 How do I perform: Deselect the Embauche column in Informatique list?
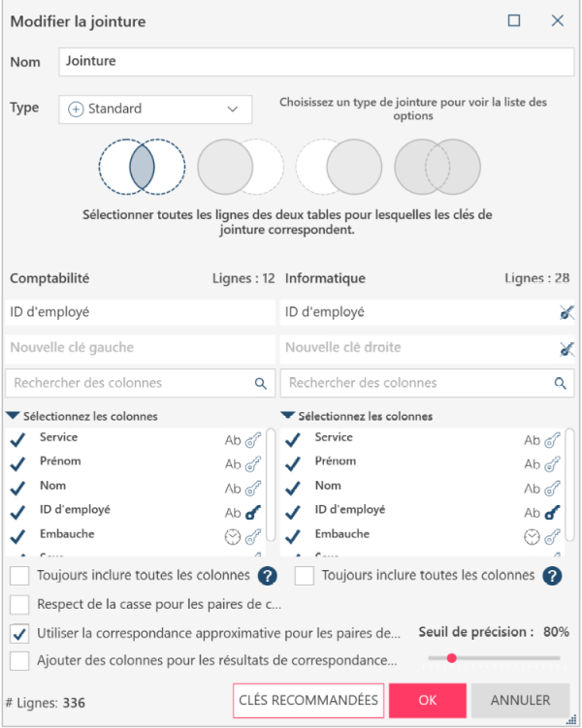[x=292, y=536]
